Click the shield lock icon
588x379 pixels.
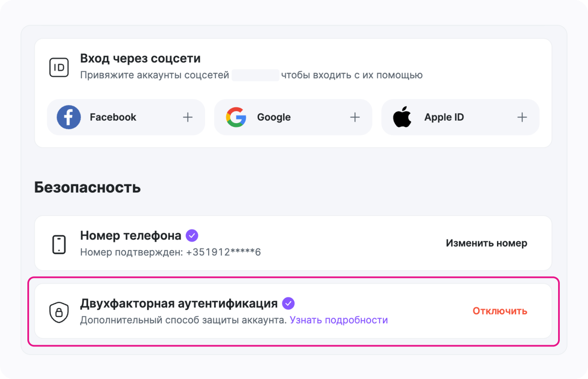tap(59, 312)
